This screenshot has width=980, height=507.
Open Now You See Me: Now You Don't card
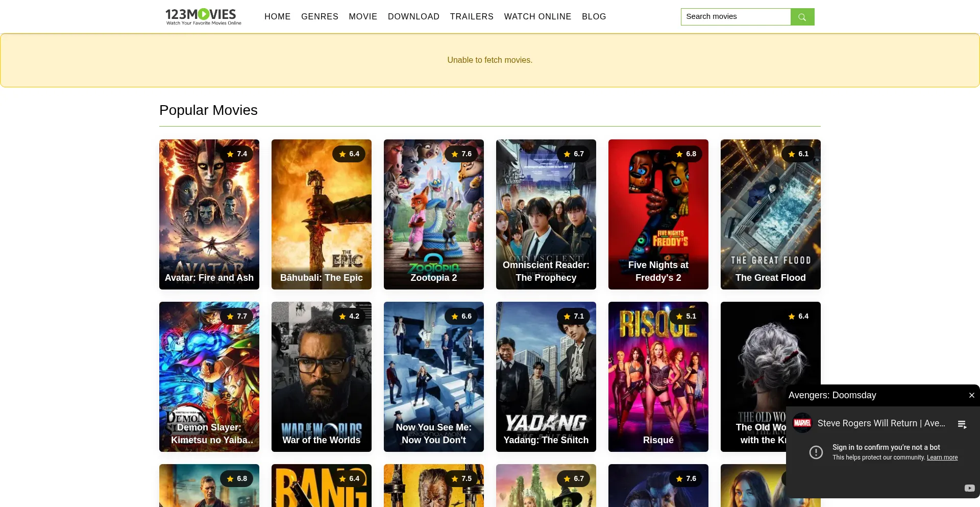tap(434, 377)
